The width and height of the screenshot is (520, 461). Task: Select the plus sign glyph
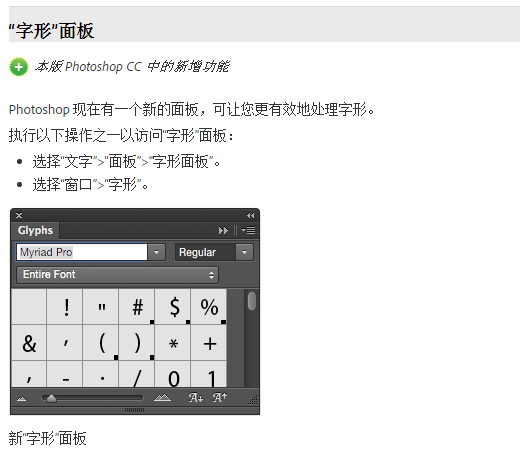[x=209, y=343]
